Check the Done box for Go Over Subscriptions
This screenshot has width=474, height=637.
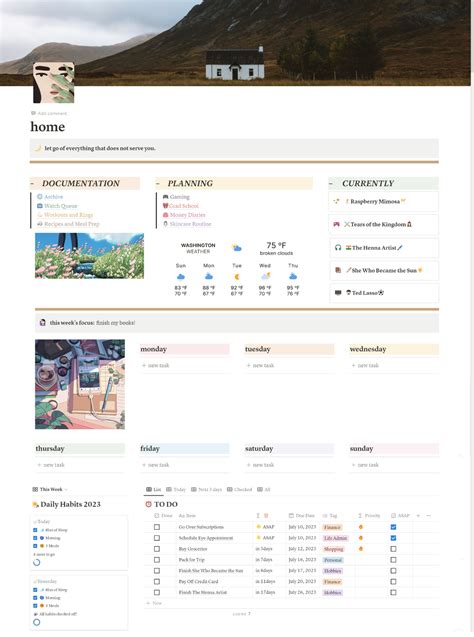[157, 527]
